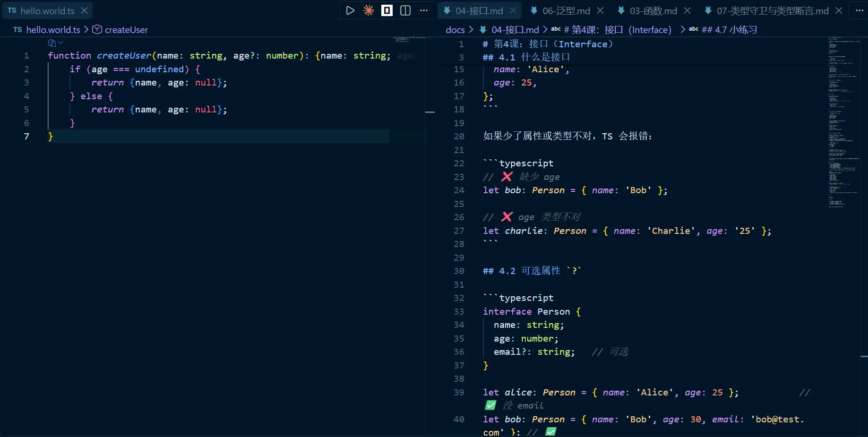
Task: Click hello.world.ts in the breadcrumb
Action: [x=53, y=30]
